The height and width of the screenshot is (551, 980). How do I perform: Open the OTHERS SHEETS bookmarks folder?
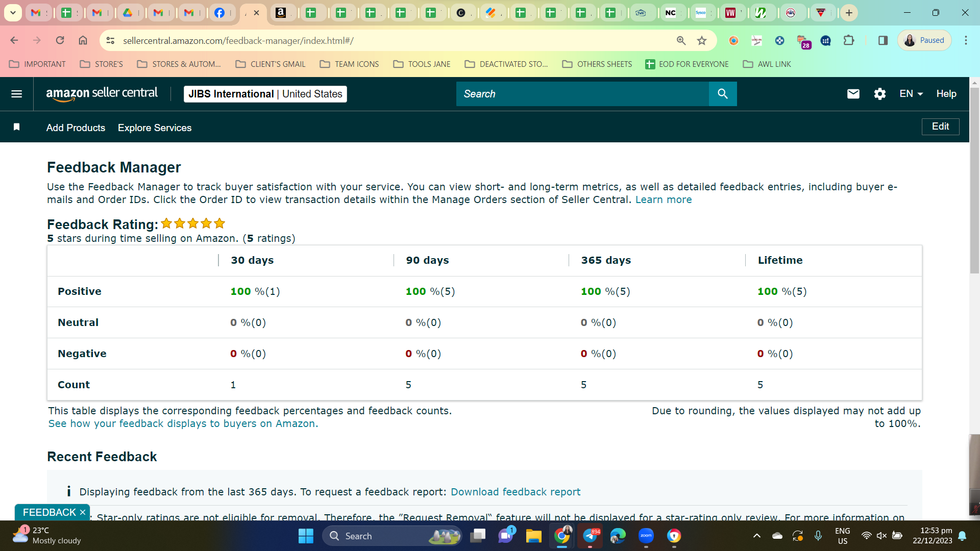click(x=597, y=64)
